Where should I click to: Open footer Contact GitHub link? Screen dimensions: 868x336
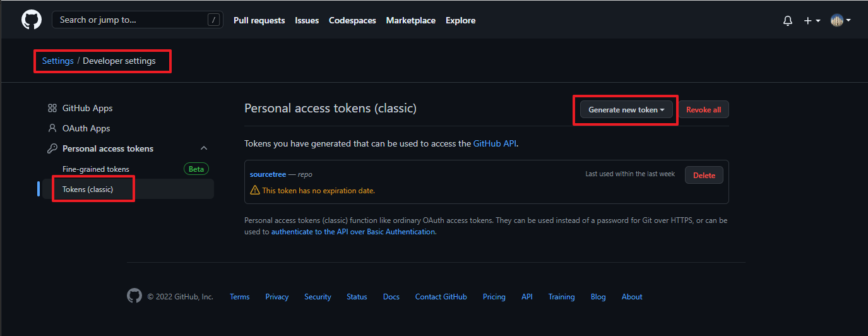(x=441, y=297)
